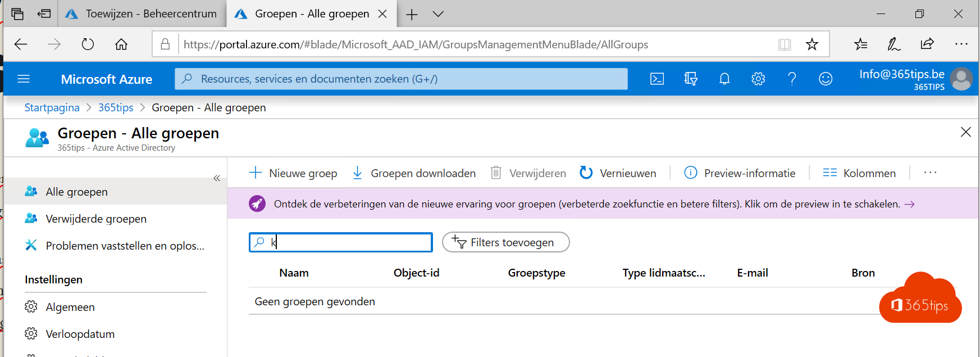Click the browser Forward arrow
This screenshot has height=357, width=980.
(54, 44)
